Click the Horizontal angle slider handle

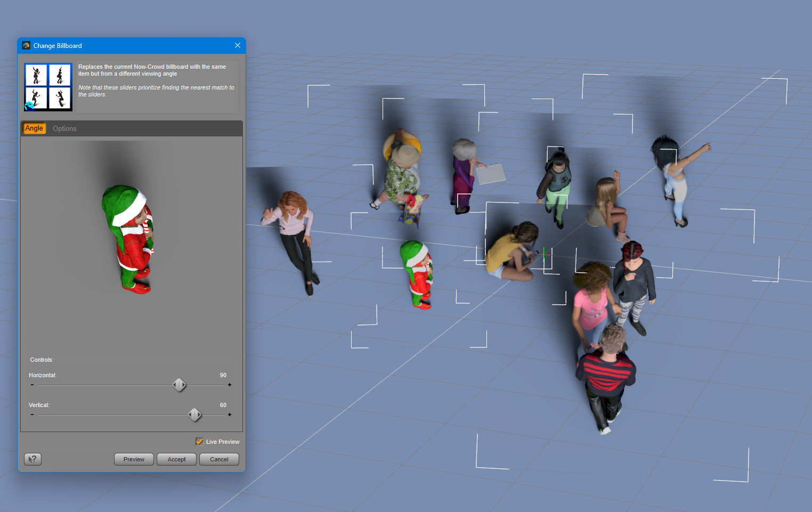tap(180, 385)
